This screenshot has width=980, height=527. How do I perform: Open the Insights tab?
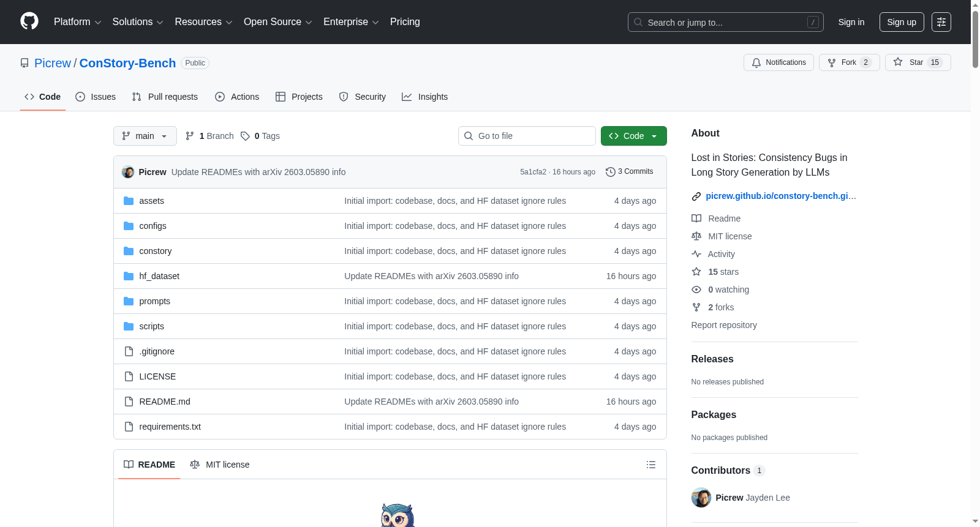425,97
